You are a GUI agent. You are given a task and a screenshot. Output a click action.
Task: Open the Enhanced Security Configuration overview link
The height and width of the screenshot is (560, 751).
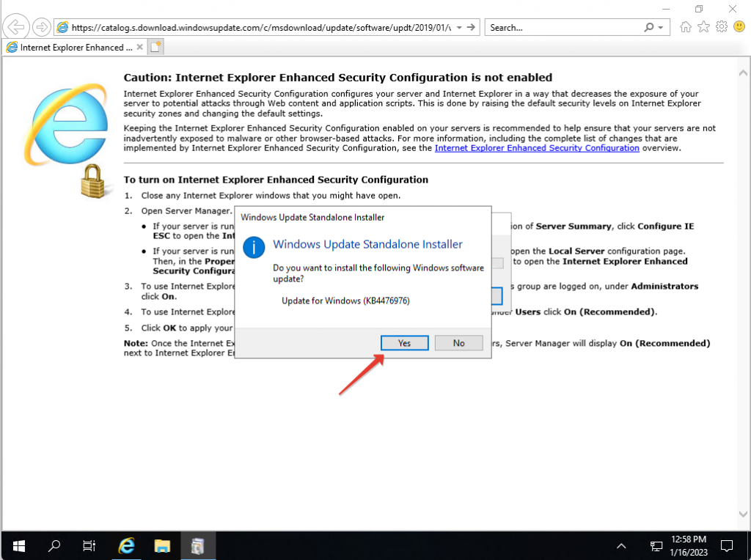pyautogui.click(x=537, y=147)
